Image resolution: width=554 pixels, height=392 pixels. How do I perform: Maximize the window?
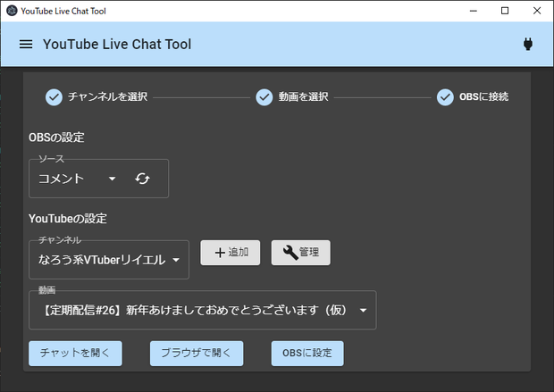pyautogui.click(x=505, y=11)
